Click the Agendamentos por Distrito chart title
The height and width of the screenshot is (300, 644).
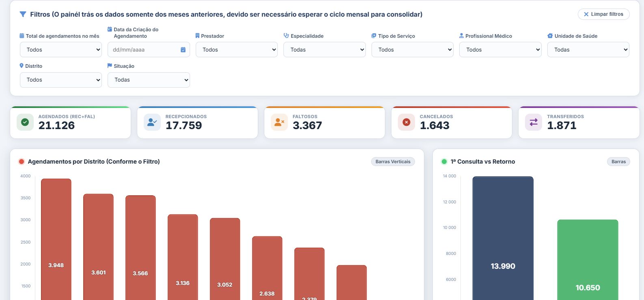point(94,162)
